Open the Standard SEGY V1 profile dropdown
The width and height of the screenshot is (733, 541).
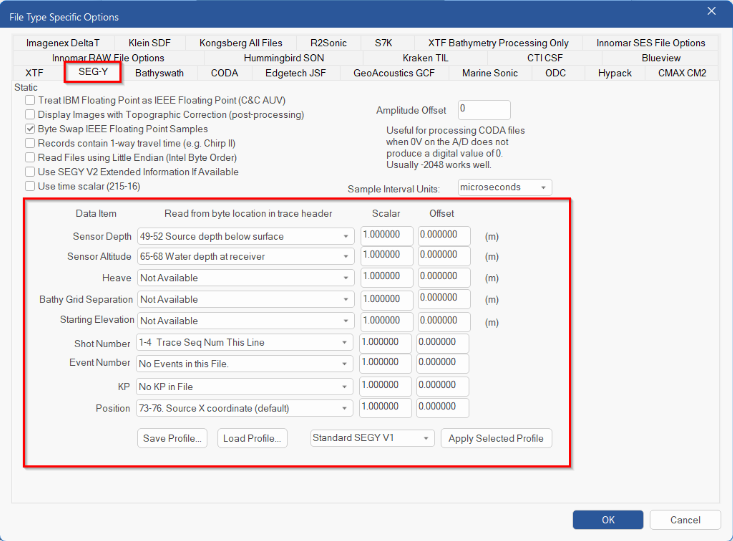[x=372, y=438]
